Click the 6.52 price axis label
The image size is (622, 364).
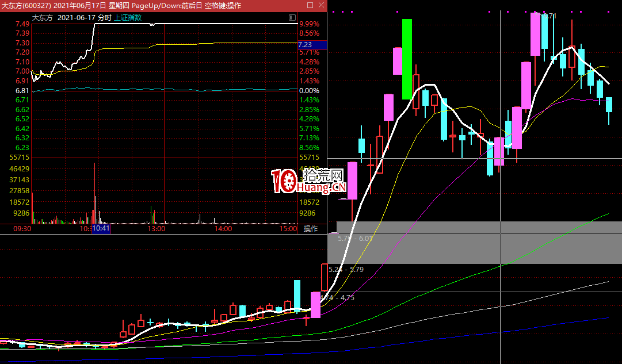[x=22, y=119]
